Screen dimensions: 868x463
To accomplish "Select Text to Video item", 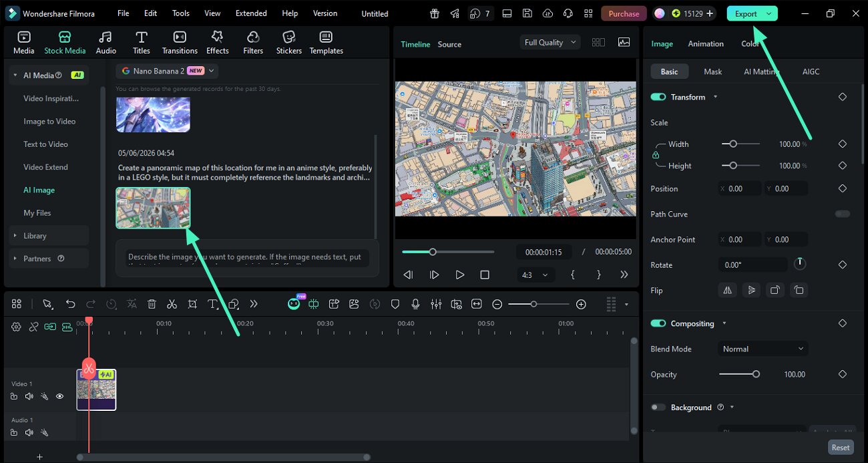I will 45,144.
